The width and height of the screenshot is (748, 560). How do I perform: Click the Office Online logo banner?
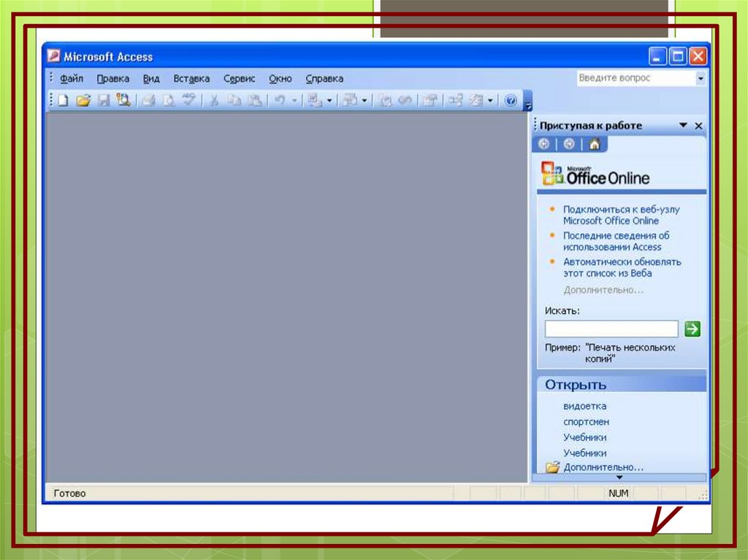[x=595, y=174]
